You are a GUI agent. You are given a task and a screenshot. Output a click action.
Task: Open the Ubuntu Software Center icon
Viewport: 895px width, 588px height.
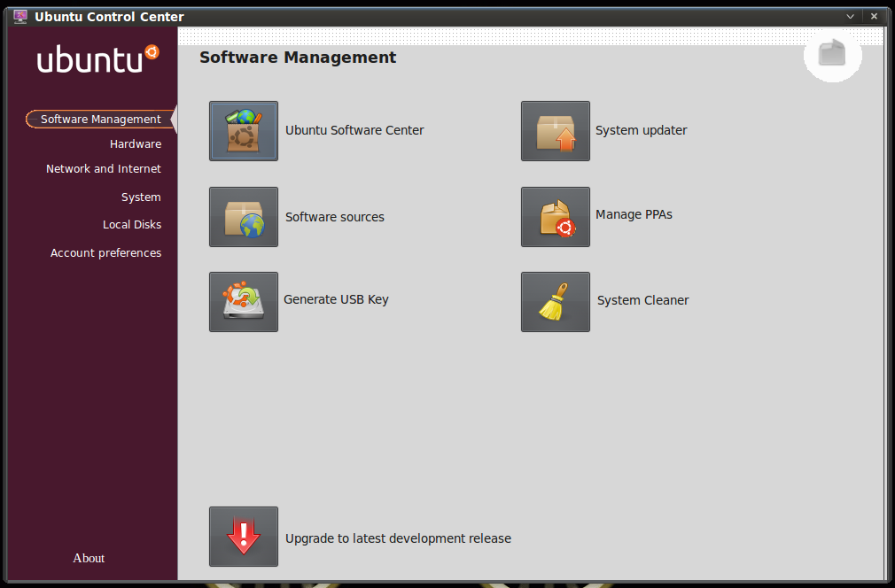click(244, 131)
